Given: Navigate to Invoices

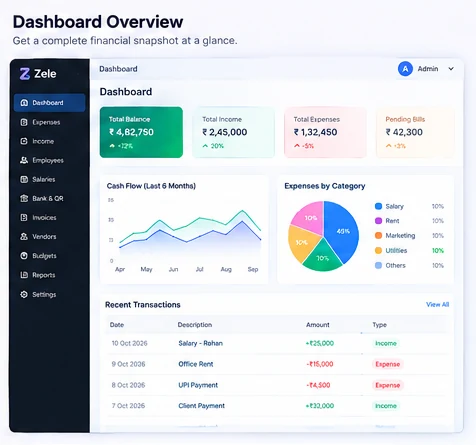Looking at the screenshot, I should point(49,218).
